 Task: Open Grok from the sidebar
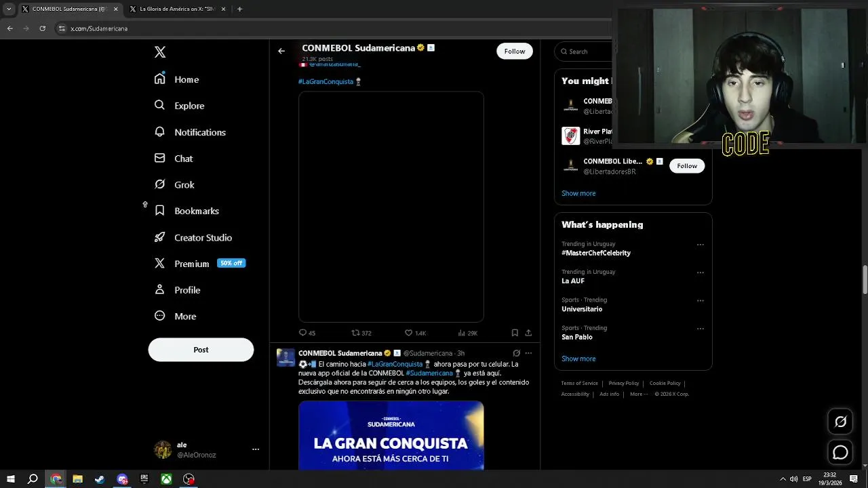point(174,184)
